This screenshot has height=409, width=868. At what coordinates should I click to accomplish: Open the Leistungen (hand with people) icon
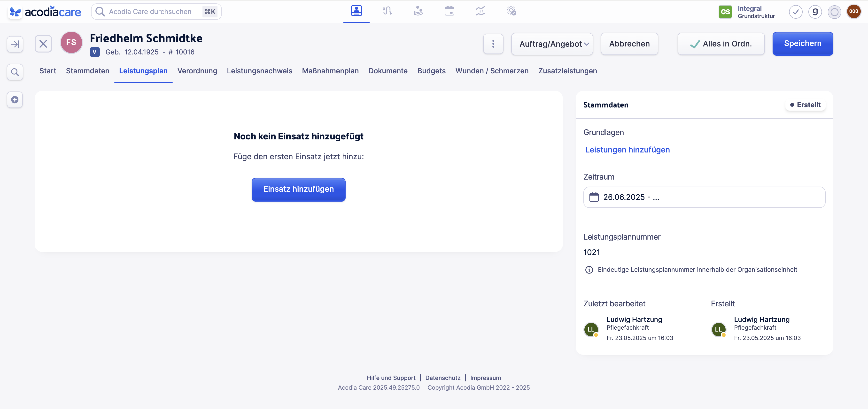tap(418, 11)
